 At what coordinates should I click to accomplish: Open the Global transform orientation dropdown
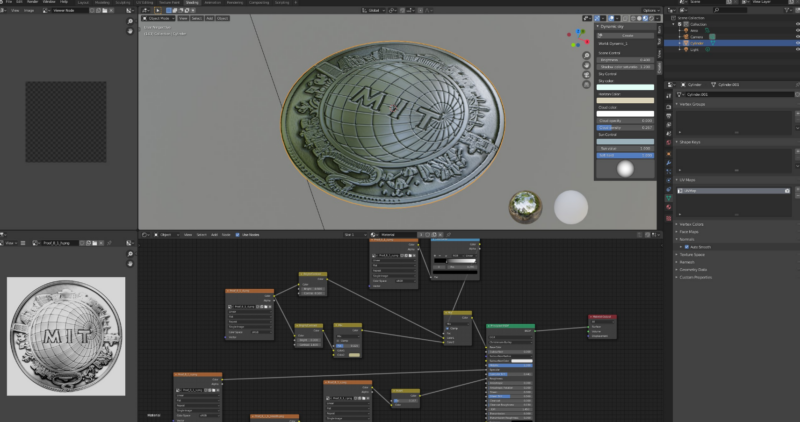(x=373, y=10)
